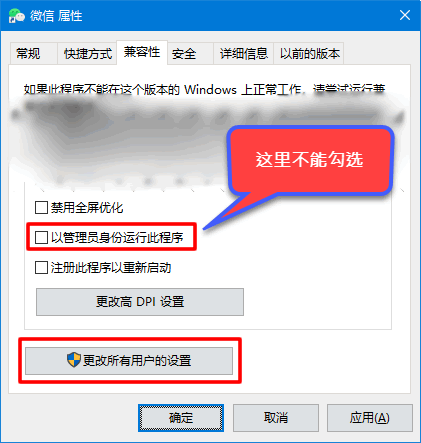Image resolution: width=421 pixels, height=443 pixels.
Task: Confirm with the 确定 button
Action: [x=181, y=418]
